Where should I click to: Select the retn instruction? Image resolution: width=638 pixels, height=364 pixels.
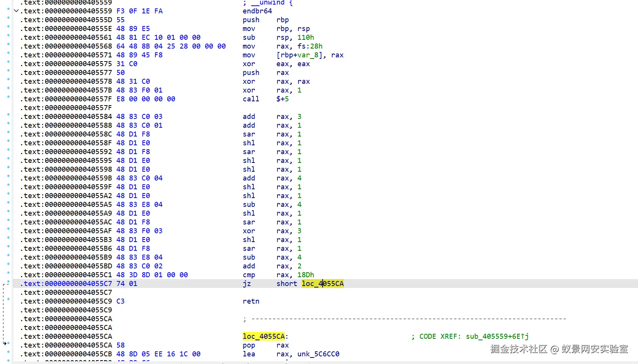coord(251,301)
